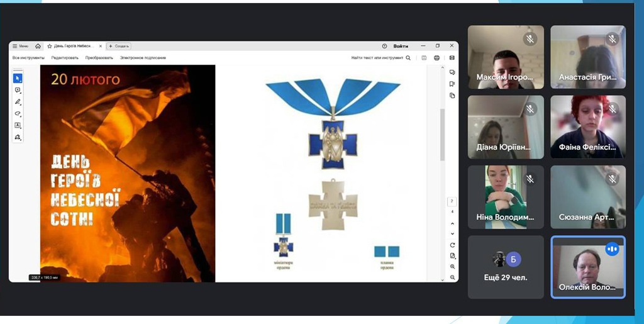The image size is (644, 324).
Task: Go to previous page with up chevron
Action: 452,223
